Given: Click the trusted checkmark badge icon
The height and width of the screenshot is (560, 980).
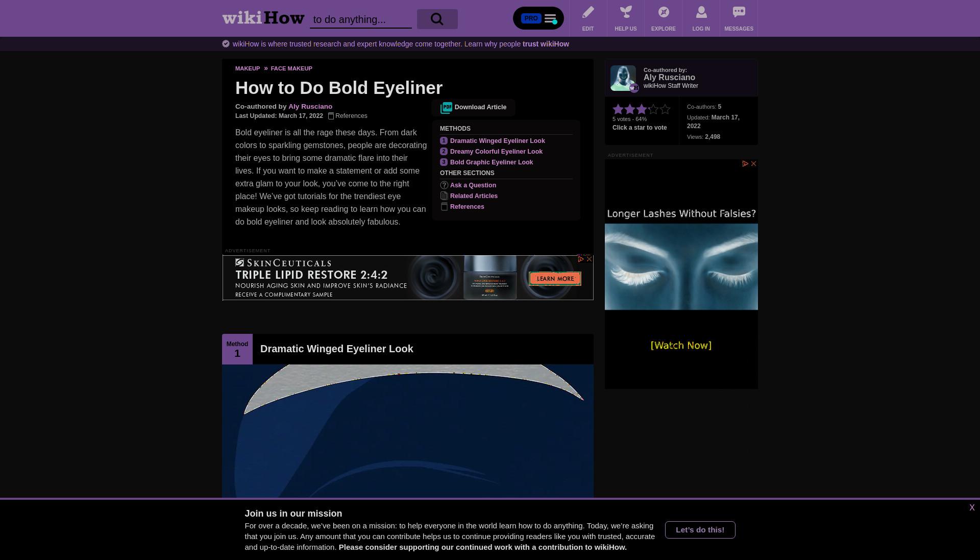Looking at the screenshot, I should pyautogui.click(x=226, y=44).
